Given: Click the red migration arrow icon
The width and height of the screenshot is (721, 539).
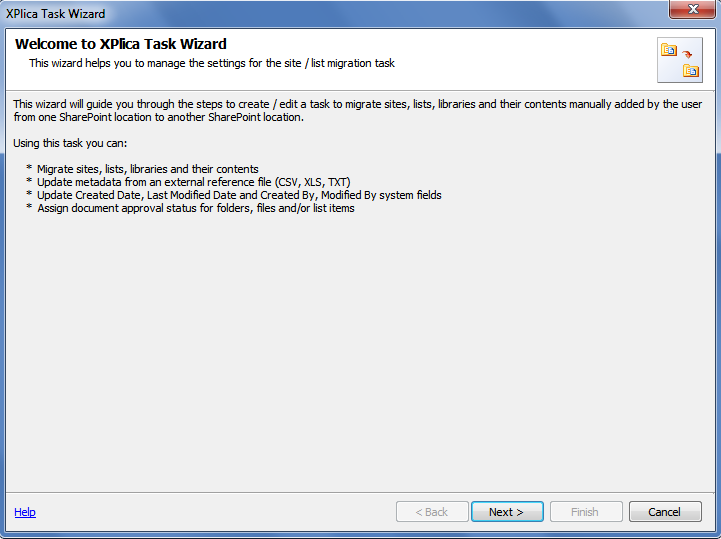Looking at the screenshot, I should (687, 55).
